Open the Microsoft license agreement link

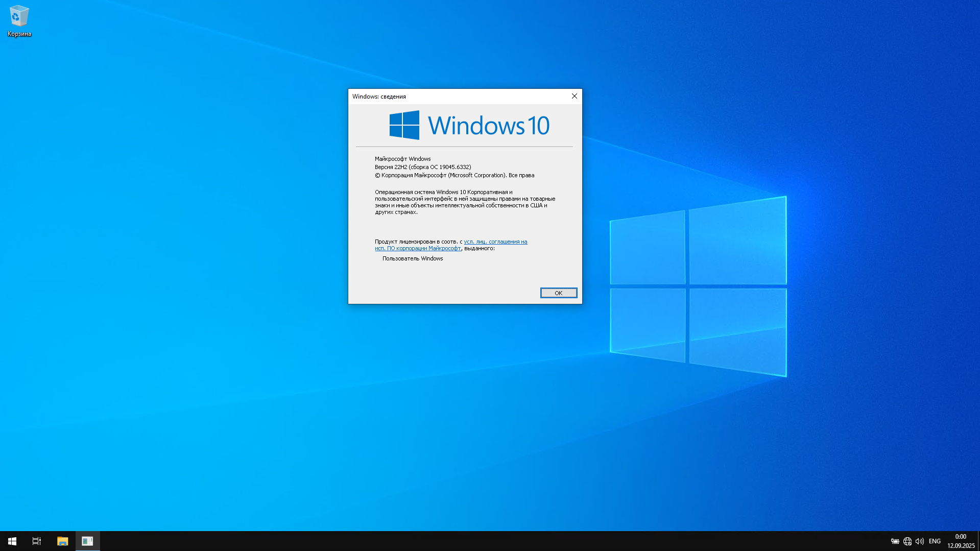tap(451, 245)
